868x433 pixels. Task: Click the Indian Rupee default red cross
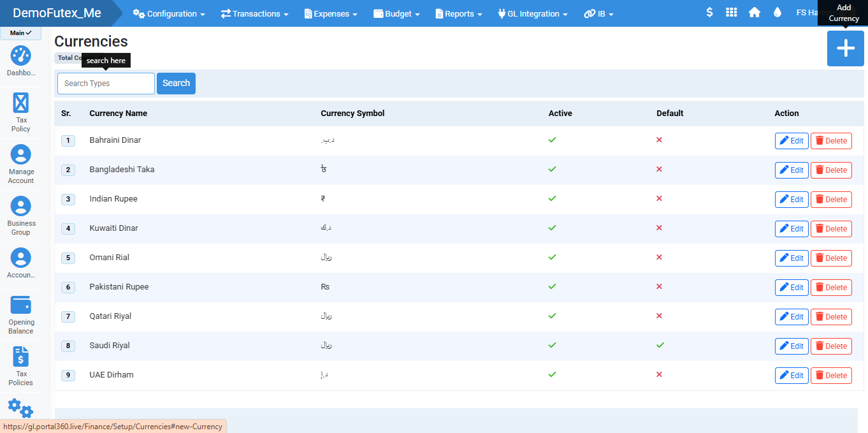pos(660,198)
